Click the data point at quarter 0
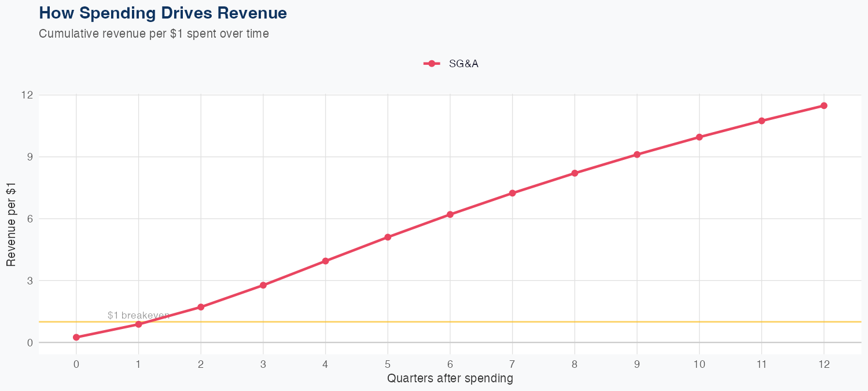The image size is (868, 391). tap(76, 337)
